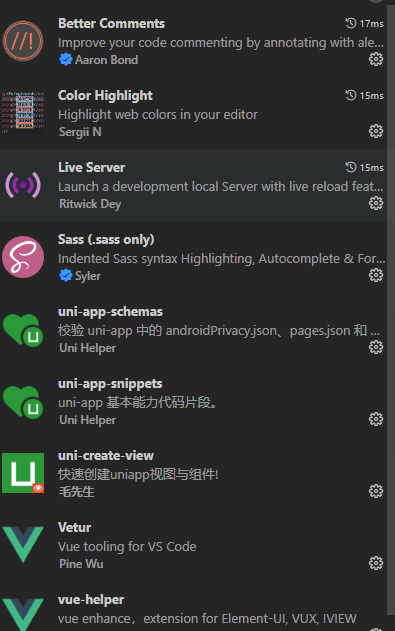Viewport: 395px width, 631px height.
Task: Click description starting 'Indented Sass syntax Highlighting'
Action: point(222,258)
